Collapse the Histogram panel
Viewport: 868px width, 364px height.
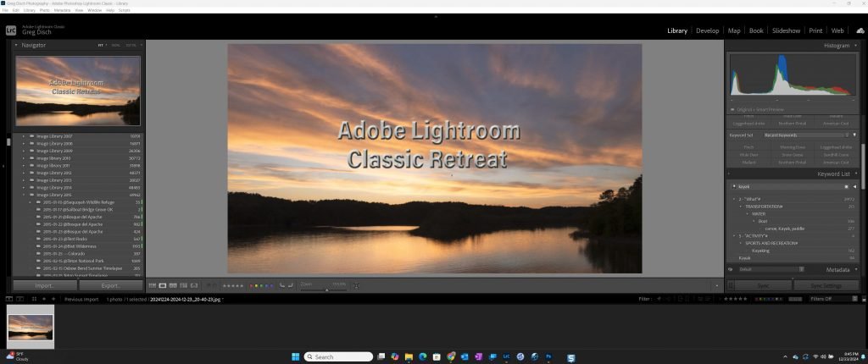click(x=856, y=46)
